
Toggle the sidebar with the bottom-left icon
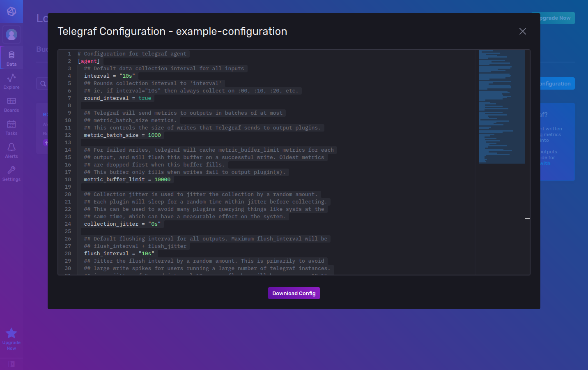[x=11, y=364]
